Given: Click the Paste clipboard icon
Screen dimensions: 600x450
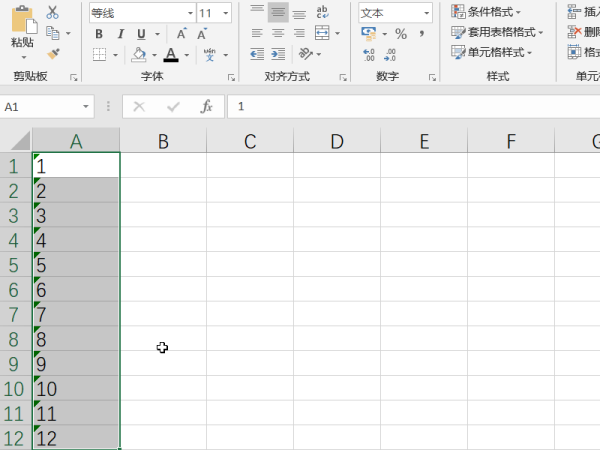Looking at the screenshot, I should (24, 19).
